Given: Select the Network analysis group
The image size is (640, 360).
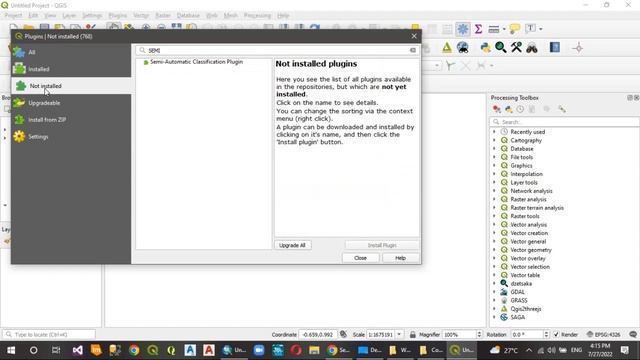Looking at the screenshot, I should coord(531,191).
